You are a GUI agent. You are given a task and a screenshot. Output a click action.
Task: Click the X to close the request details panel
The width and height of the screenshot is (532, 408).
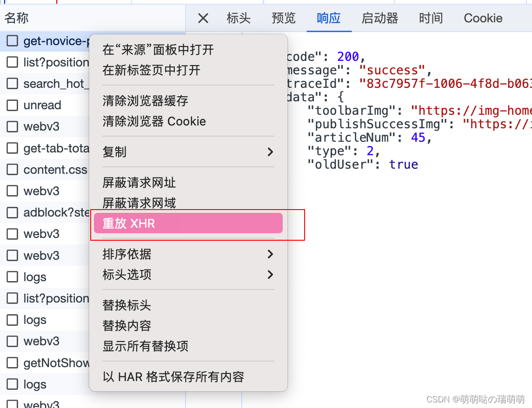tap(203, 19)
